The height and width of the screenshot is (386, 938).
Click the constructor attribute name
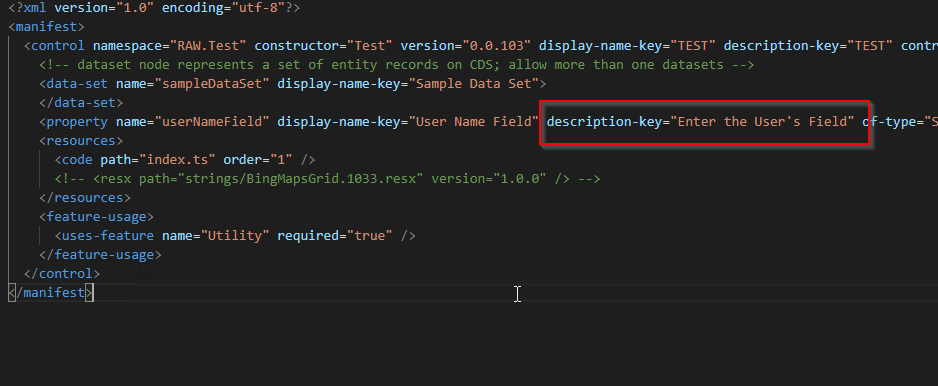tap(297, 45)
